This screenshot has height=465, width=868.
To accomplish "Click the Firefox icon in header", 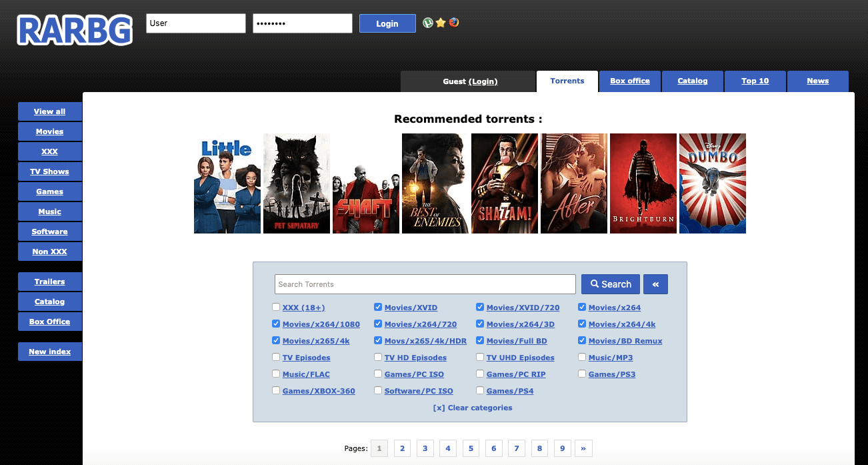I will [454, 23].
